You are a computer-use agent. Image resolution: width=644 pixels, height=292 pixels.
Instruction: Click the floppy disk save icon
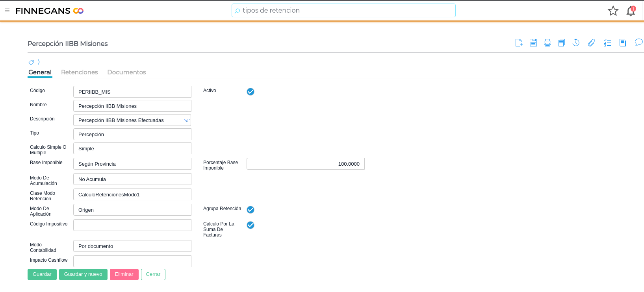coord(533,43)
